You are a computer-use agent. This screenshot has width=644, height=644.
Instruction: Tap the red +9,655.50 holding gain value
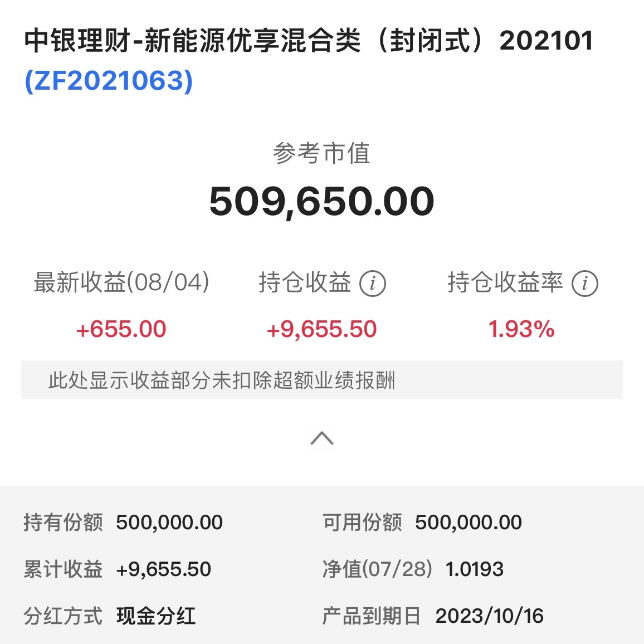pos(321,329)
